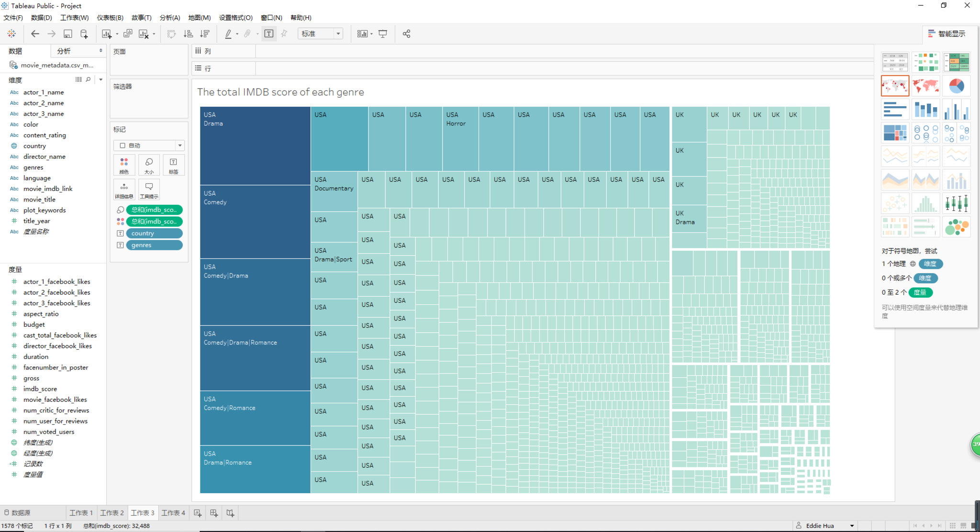The height and width of the screenshot is (532, 980).
Task: Expand the mark type 自动 dropdown
Action: [180, 145]
